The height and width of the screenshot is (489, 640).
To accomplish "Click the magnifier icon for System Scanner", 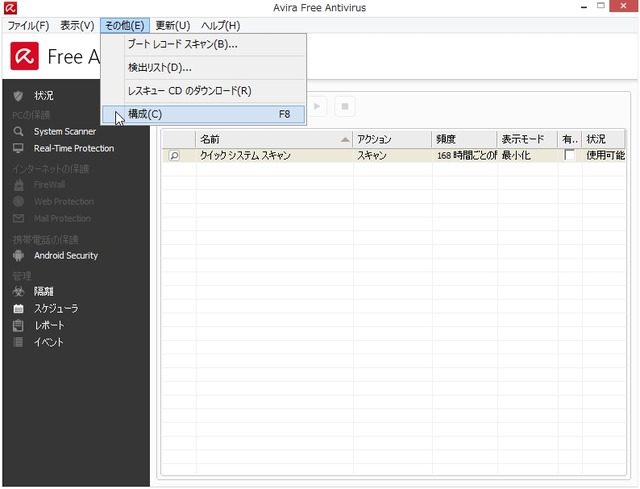I will pos(18,131).
